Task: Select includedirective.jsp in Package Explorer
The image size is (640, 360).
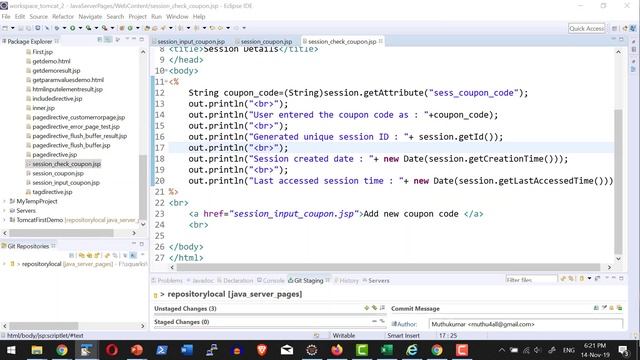Action: coord(57,99)
